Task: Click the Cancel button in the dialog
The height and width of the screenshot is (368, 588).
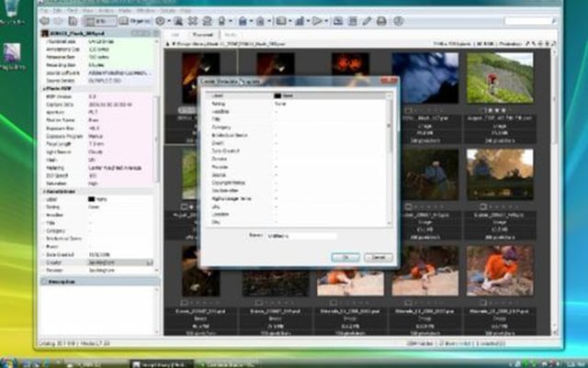Action: (x=378, y=258)
